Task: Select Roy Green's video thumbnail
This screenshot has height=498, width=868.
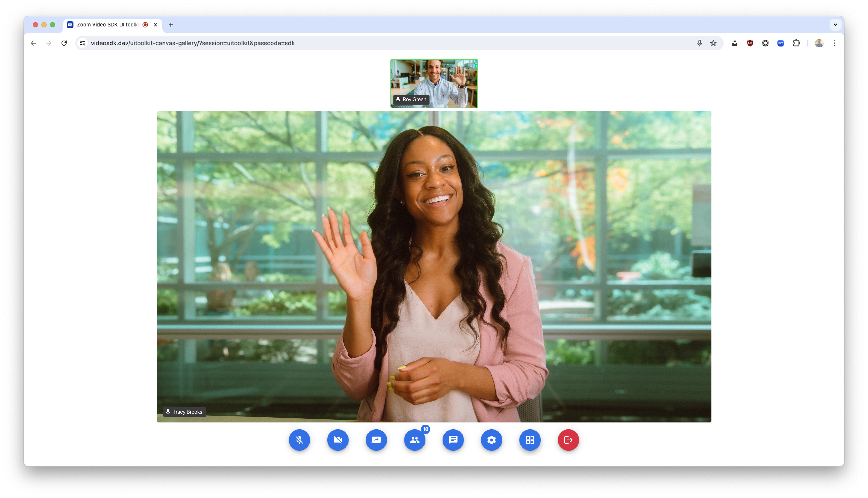Action: tap(434, 83)
